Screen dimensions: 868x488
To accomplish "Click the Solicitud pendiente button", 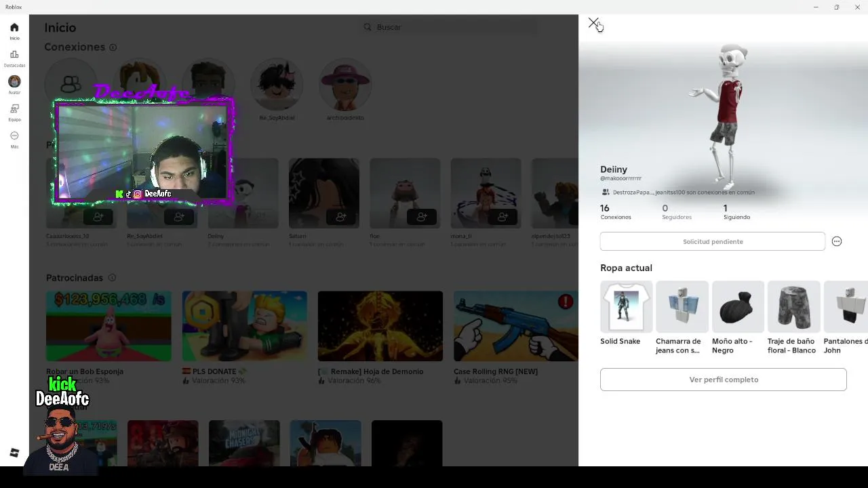I will pyautogui.click(x=713, y=241).
